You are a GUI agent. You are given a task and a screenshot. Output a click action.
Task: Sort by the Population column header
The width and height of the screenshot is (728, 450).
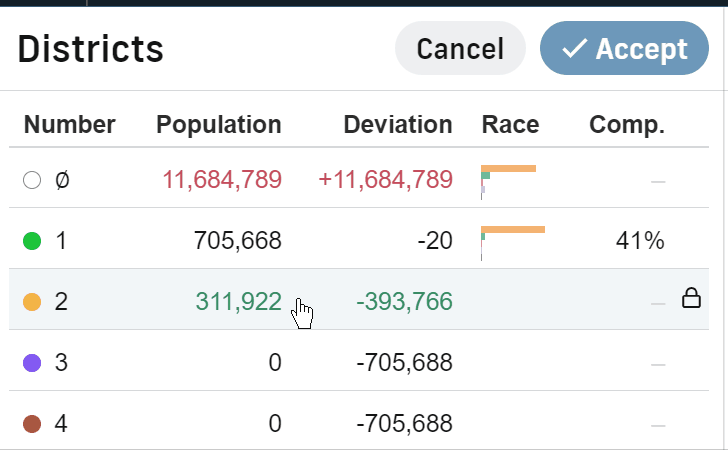pos(219,124)
